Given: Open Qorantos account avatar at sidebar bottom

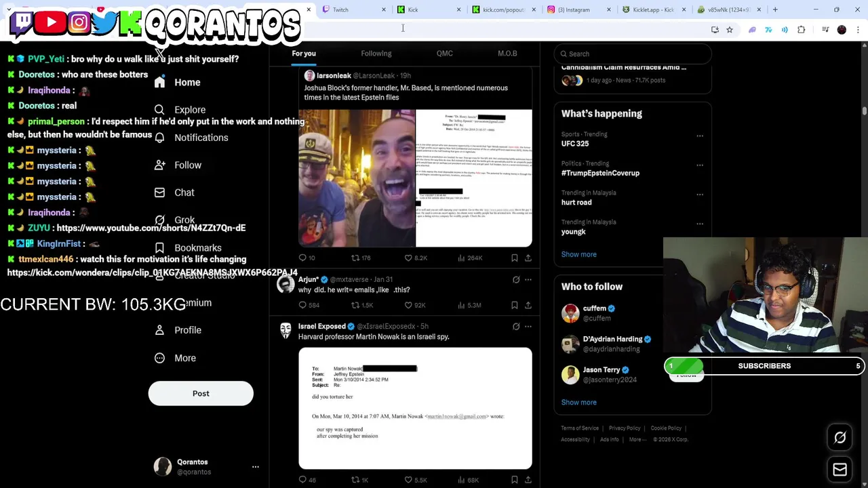Looking at the screenshot, I should (163, 467).
